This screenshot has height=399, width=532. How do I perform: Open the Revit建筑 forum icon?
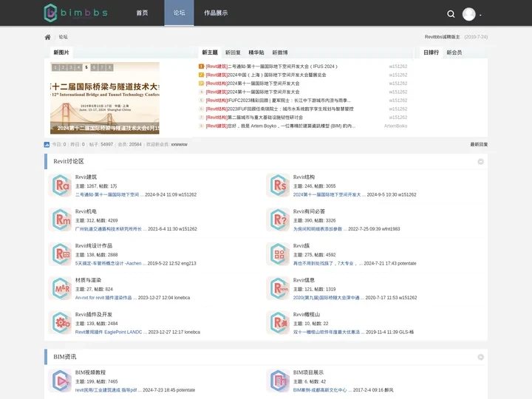pyautogui.click(x=61, y=185)
